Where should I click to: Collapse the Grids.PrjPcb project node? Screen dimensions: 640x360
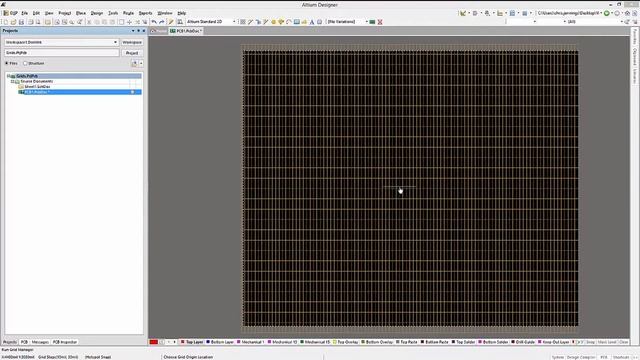(8, 76)
